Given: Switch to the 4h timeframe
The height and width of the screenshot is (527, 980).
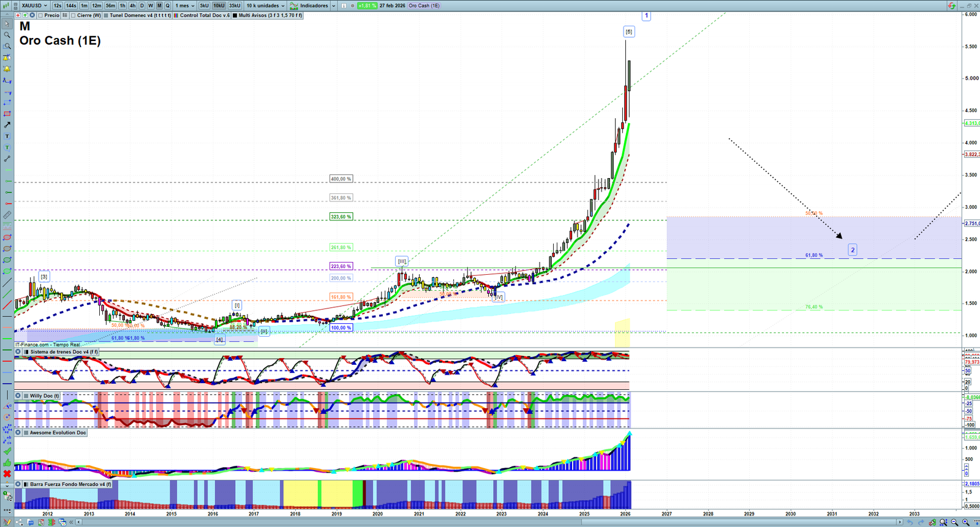Looking at the screenshot, I should [132, 6].
